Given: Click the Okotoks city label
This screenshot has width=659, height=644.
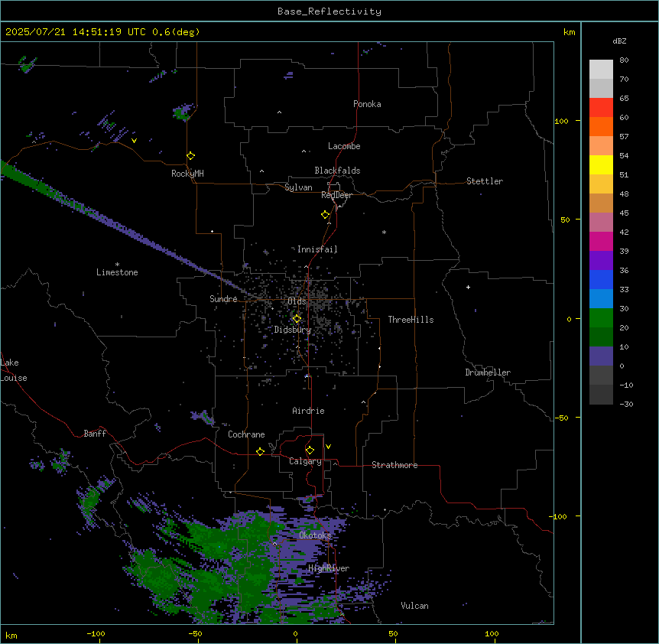Looking at the screenshot, I should tap(315, 535).
